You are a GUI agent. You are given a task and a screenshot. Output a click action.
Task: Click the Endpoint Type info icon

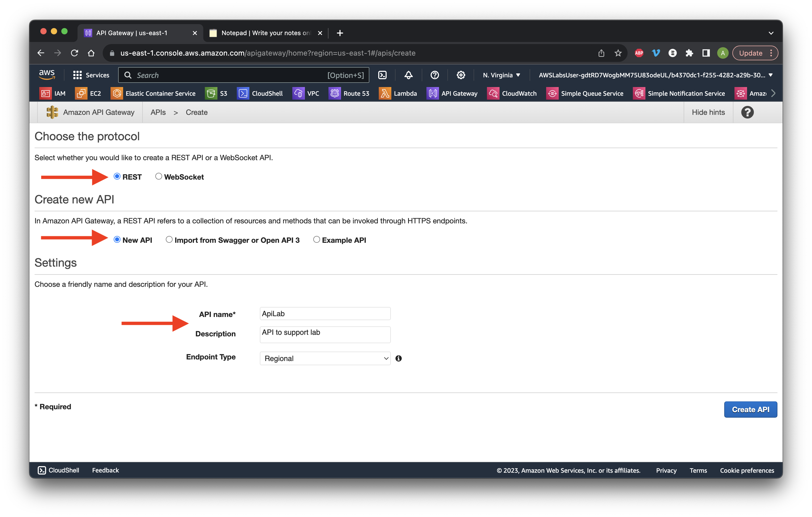pyautogui.click(x=399, y=358)
